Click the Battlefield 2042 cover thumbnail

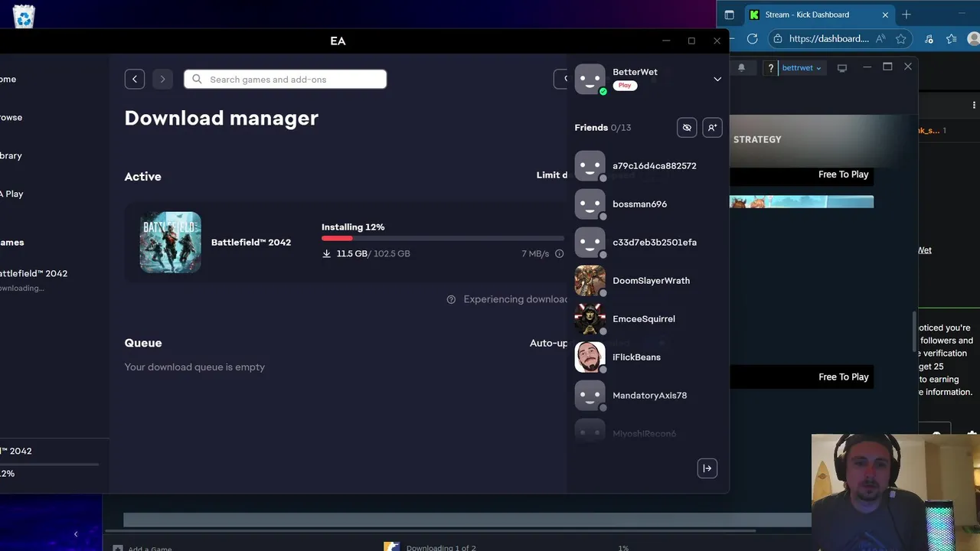tap(170, 243)
